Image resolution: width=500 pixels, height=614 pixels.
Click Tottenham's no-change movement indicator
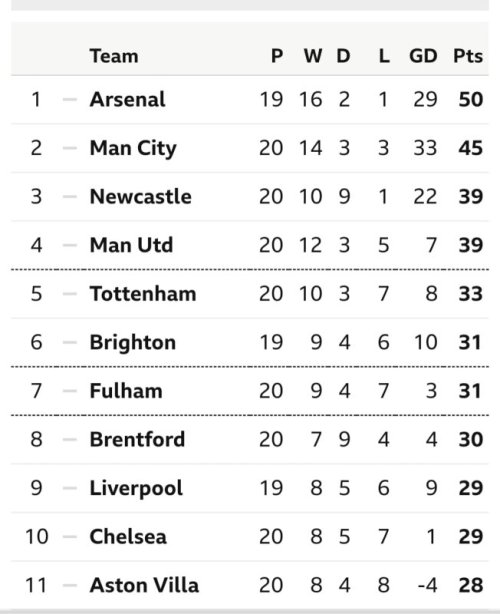pos(70,294)
